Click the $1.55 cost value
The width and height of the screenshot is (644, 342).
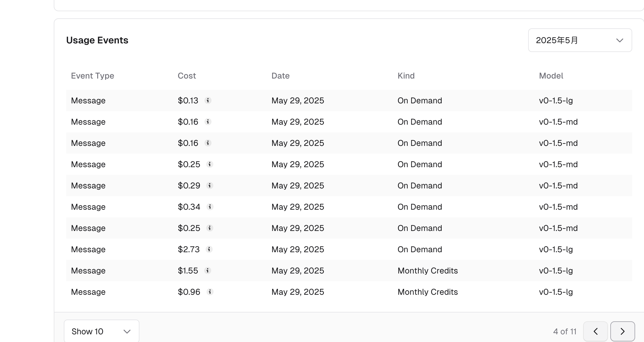(x=188, y=271)
